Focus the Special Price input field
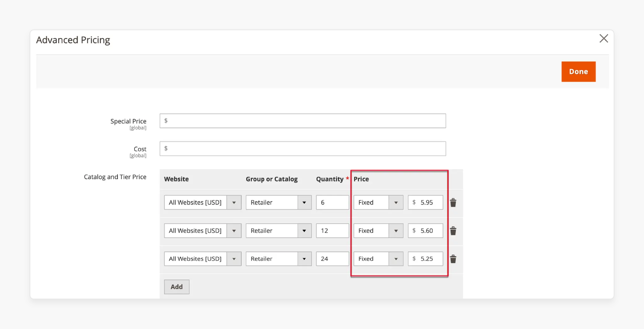Screen dimensions: 644x329 tap(303, 121)
